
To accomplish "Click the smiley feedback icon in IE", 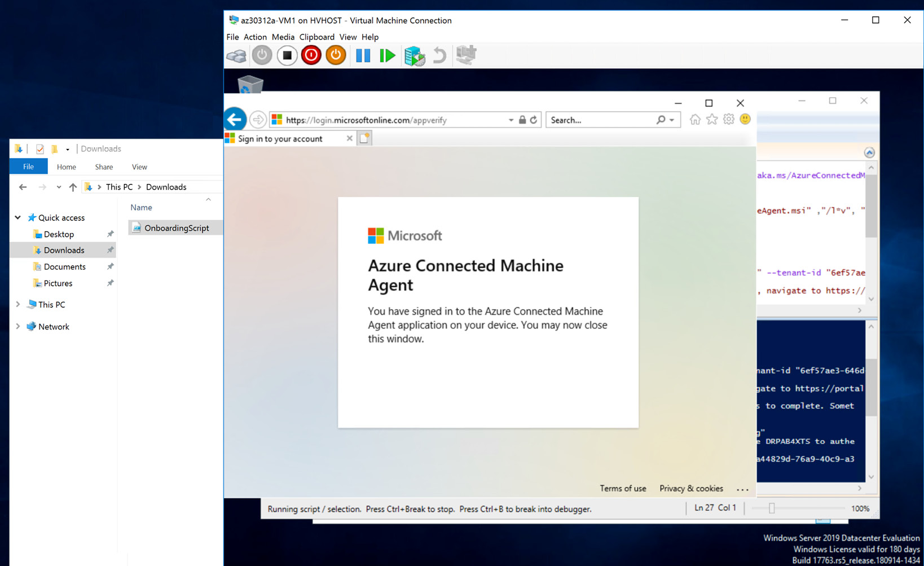I will (x=745, y=119).
